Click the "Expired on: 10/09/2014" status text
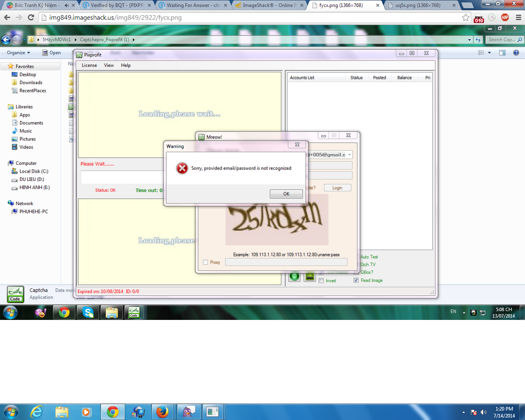Image resolution: width=525 pixels, height=420 pixels. point(100,292)
